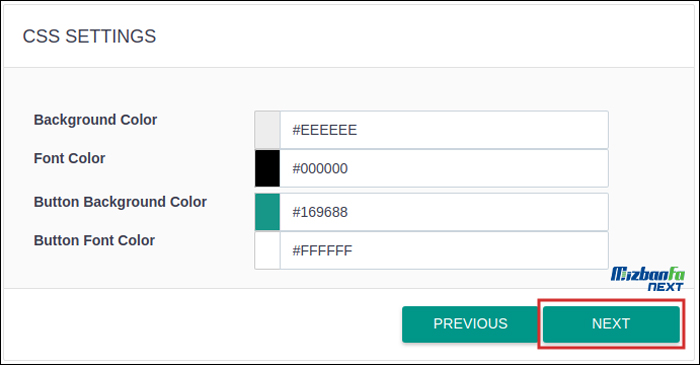Screen dimensions: 700x365
Task: Click the MizbanFa logo watermark
Action: tap(647, 279)
